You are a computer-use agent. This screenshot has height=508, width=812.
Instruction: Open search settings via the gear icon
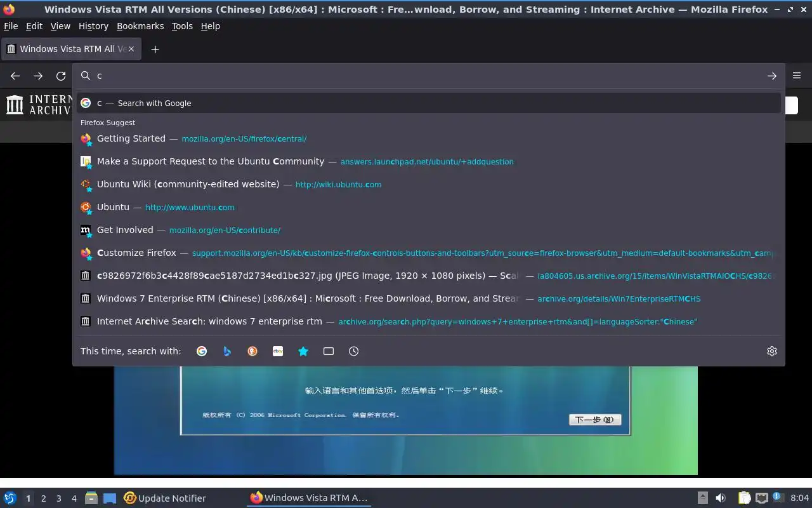772,351
